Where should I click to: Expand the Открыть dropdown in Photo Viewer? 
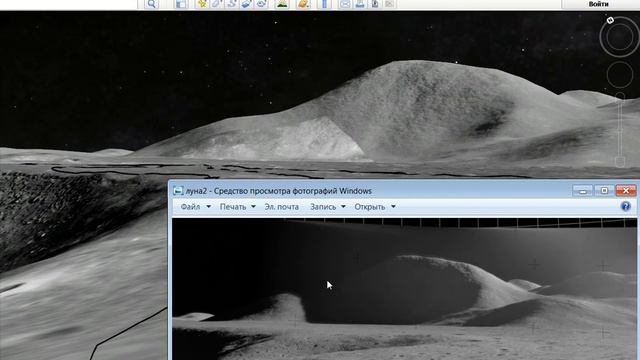(x=375, y=207)
